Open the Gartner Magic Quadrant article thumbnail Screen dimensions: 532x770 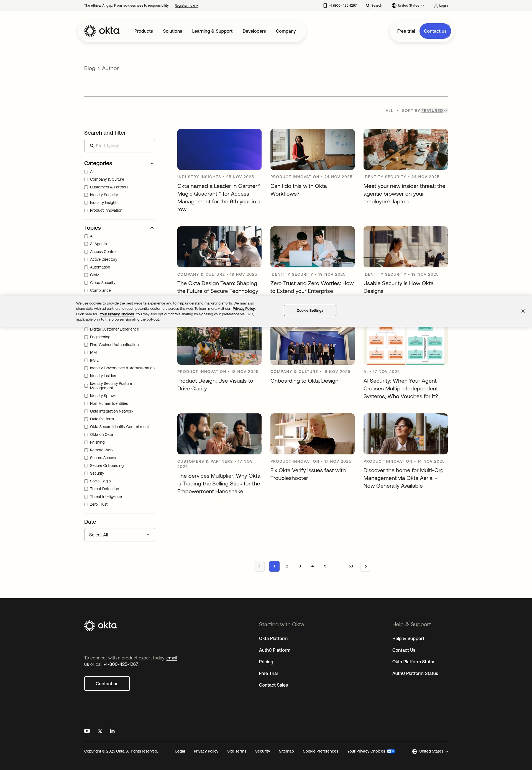pos(219,149)
